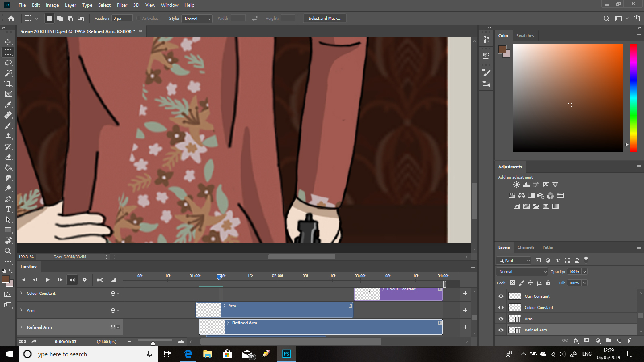
Task: Open the Style dropdown in options bar
Action: pyautogui.click(x=197, y=19)
